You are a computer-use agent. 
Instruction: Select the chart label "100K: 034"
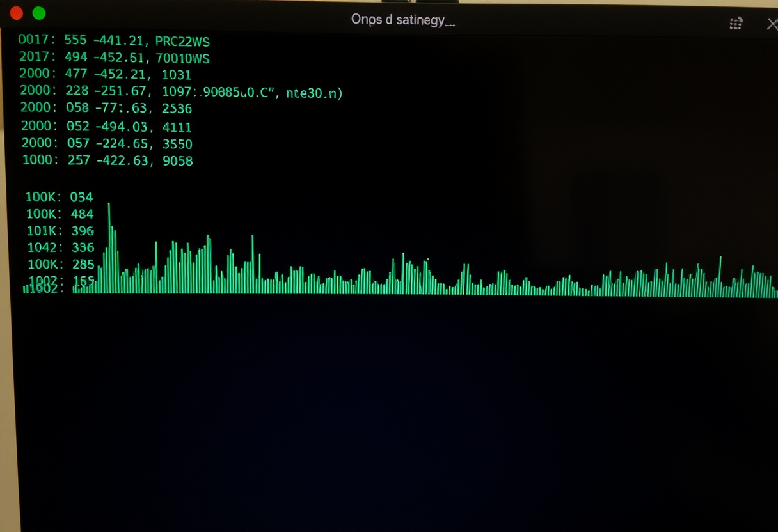60,197
